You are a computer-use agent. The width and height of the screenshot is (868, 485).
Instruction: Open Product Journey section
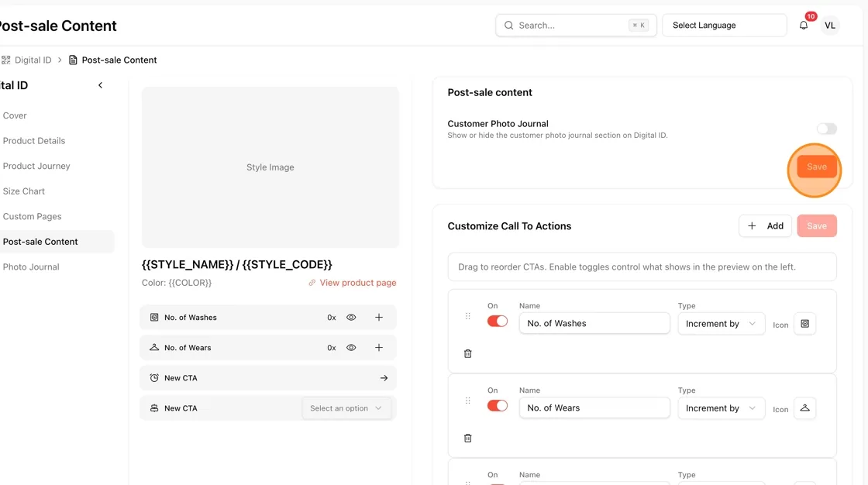[x=36, y=166]
